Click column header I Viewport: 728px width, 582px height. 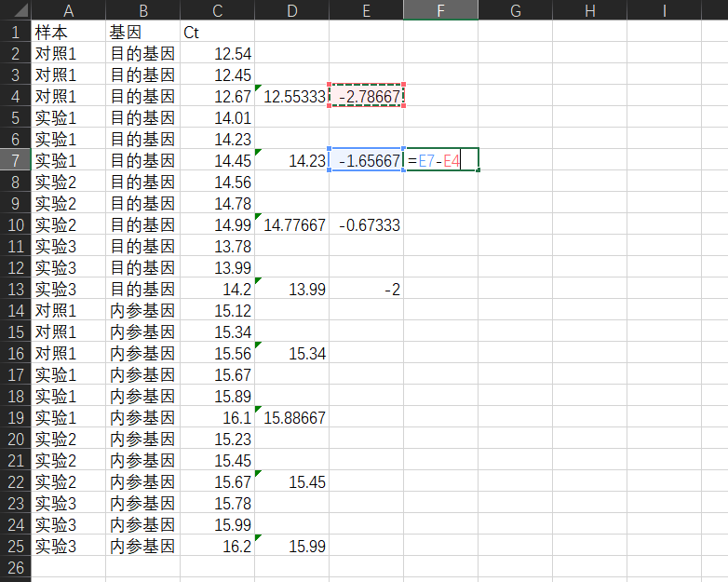664,9
